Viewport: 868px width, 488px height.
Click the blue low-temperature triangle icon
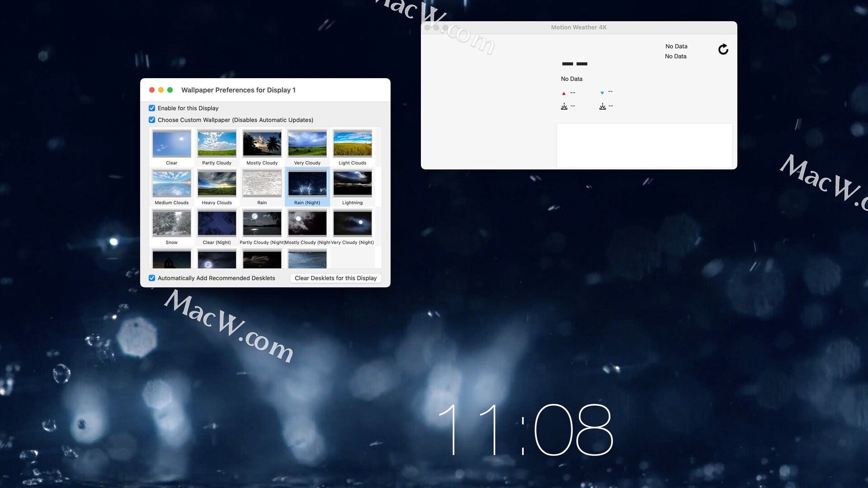click(x=602, y=93)
